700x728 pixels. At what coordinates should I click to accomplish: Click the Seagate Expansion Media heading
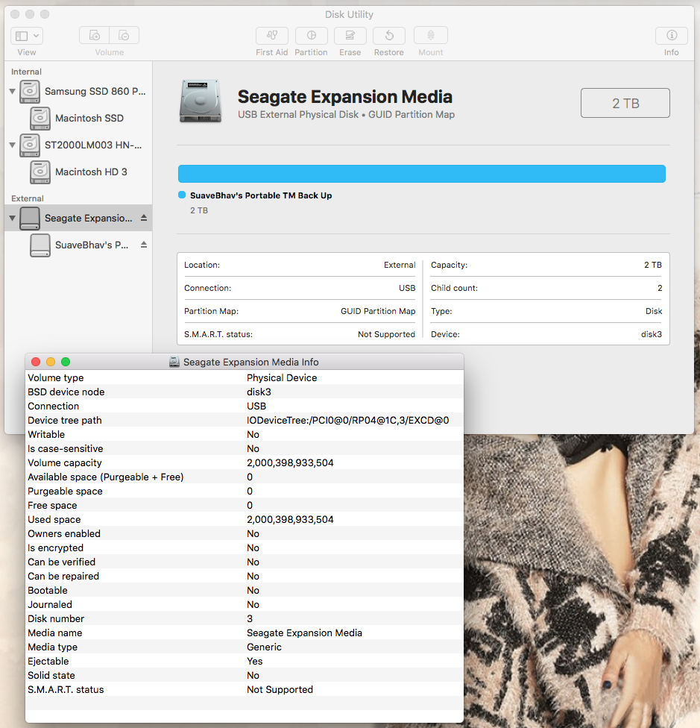[345, 96]
